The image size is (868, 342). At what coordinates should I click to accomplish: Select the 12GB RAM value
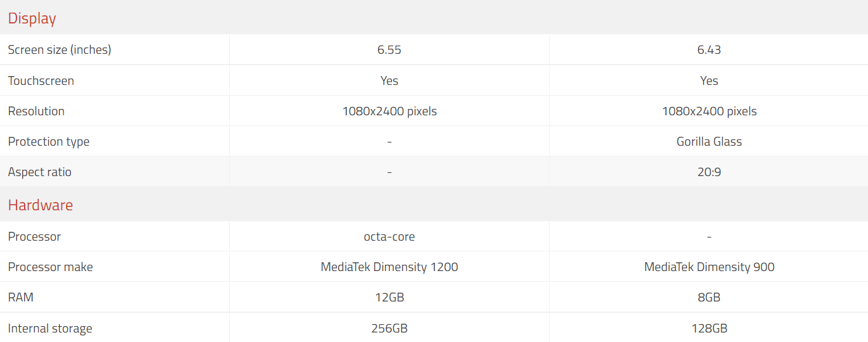pyautogui.click(x=389, y=297)
